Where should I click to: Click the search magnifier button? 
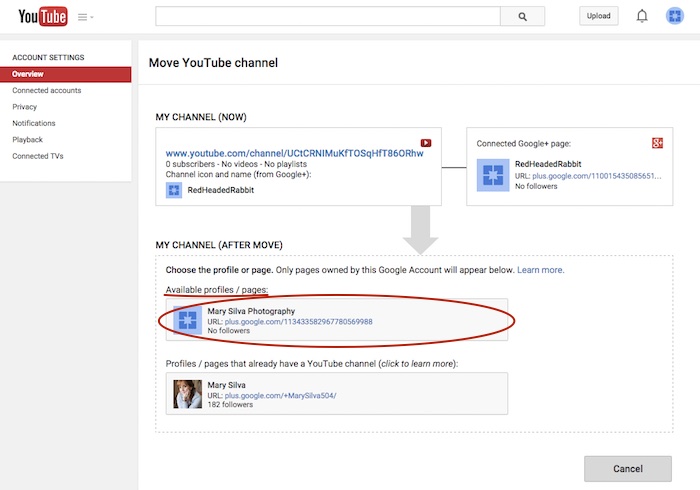521,16
